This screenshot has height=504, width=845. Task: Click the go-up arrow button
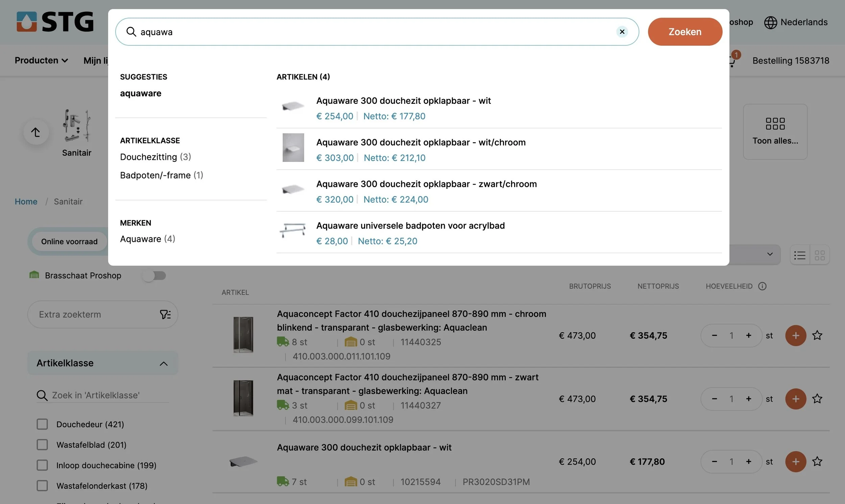pyautogui.click(x=36, y=132)
